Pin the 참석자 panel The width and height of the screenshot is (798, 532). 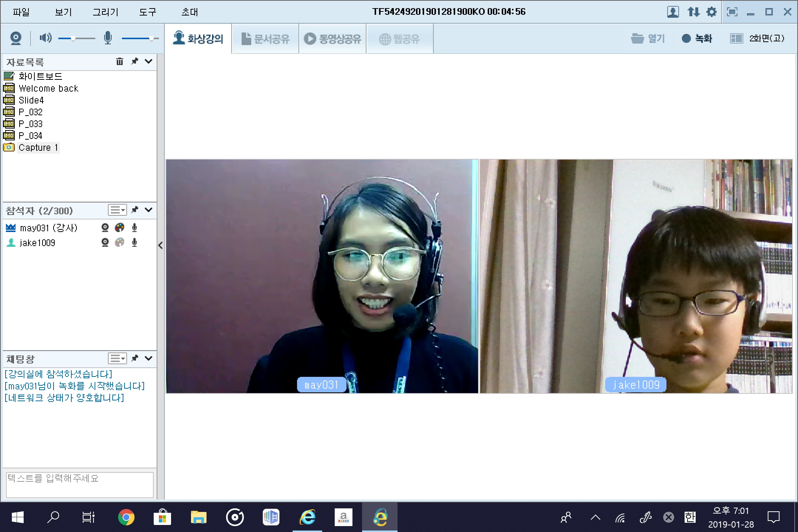135,210
